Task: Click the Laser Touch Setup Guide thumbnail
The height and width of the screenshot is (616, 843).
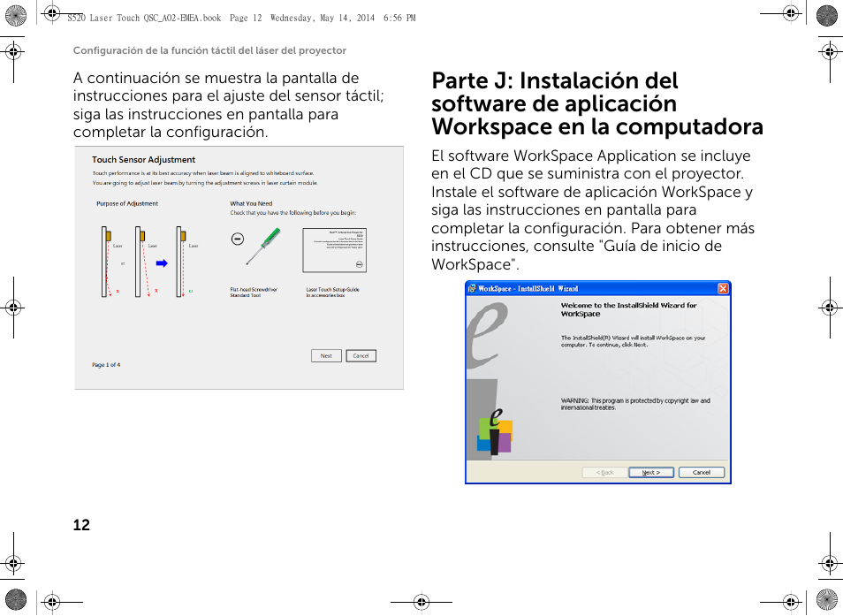Action: [334, 250]
